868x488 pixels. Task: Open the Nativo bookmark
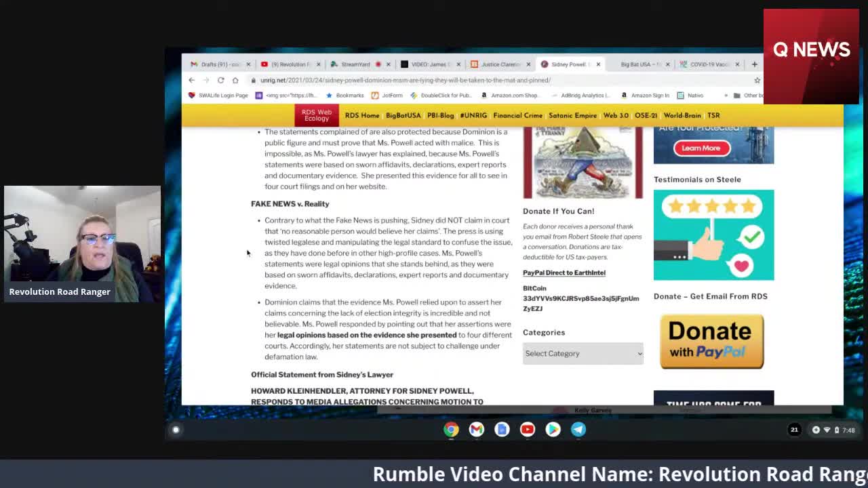click(690, 96)
